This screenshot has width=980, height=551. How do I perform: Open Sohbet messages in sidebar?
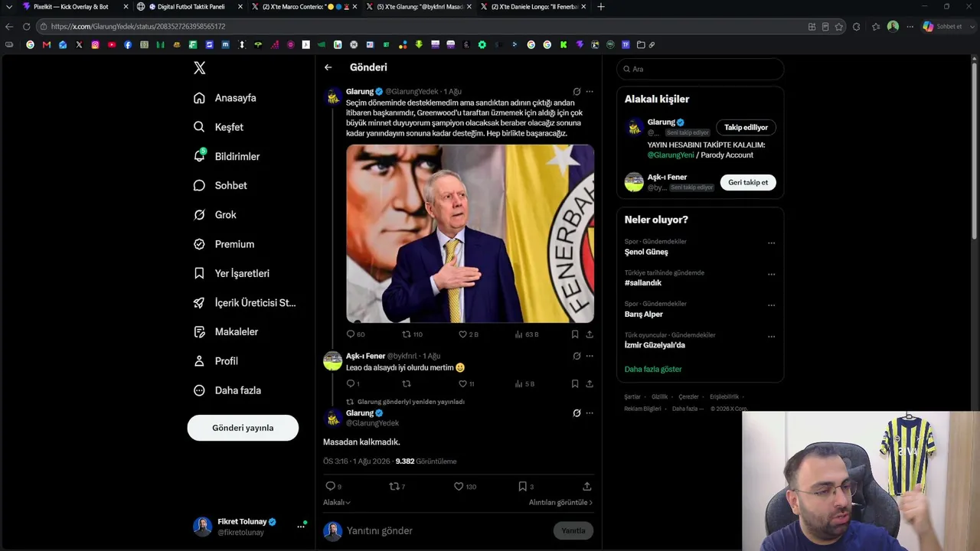(x=220, y=185)
